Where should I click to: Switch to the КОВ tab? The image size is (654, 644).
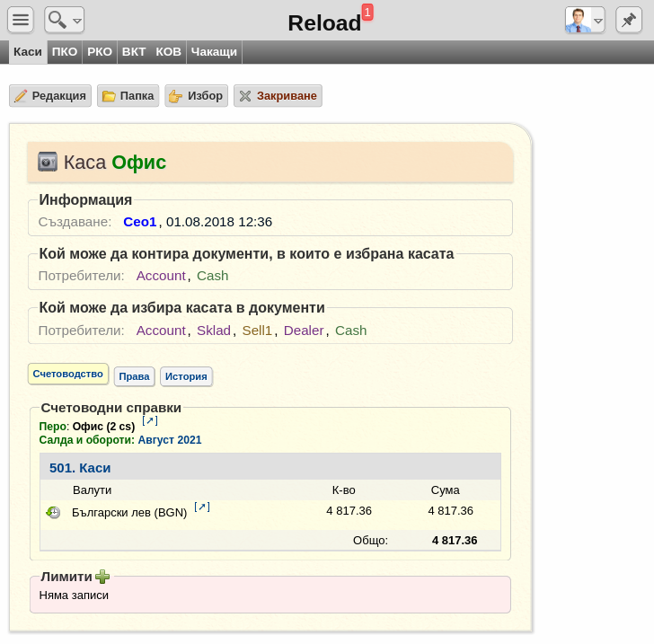169,52
